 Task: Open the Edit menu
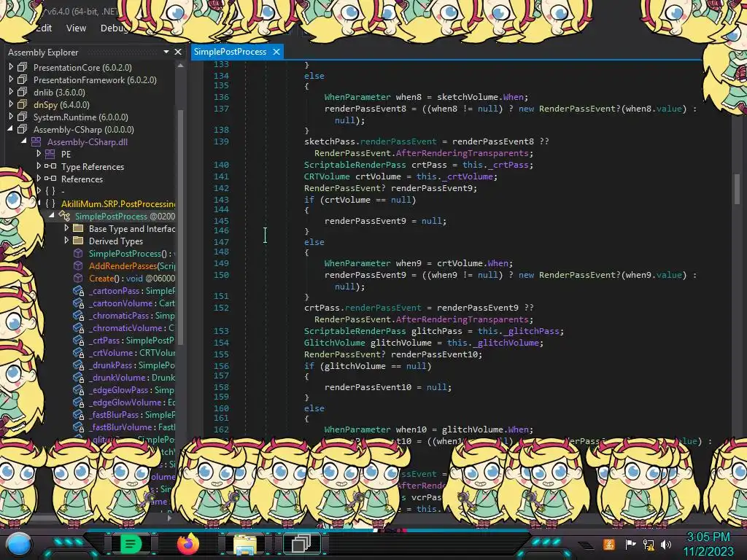pos(44,28)
